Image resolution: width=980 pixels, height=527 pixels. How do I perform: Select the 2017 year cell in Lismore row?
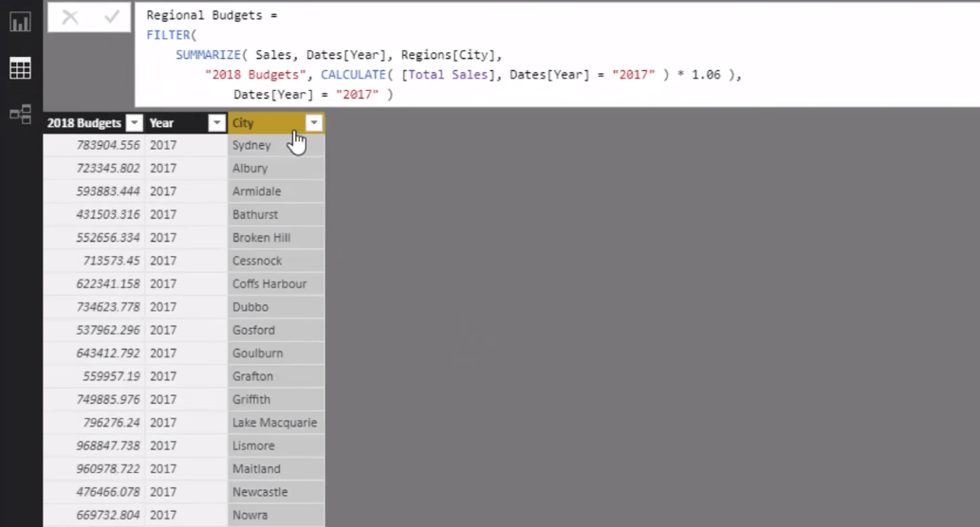(186, 445)
